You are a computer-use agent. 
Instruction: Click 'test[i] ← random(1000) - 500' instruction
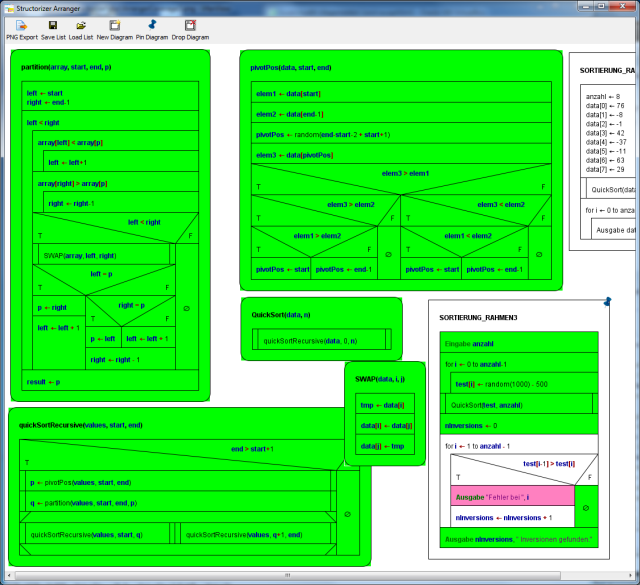(524, 383)
